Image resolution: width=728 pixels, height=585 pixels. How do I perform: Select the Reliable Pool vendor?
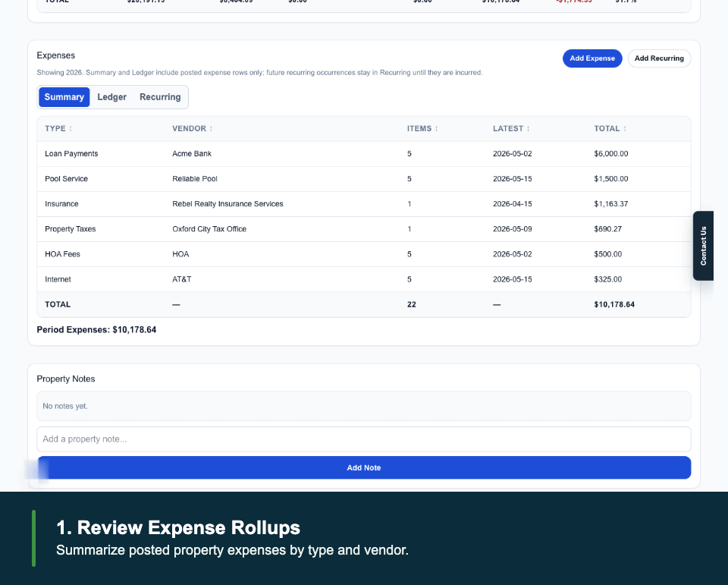pyautogui.click(x=195, y=179)
